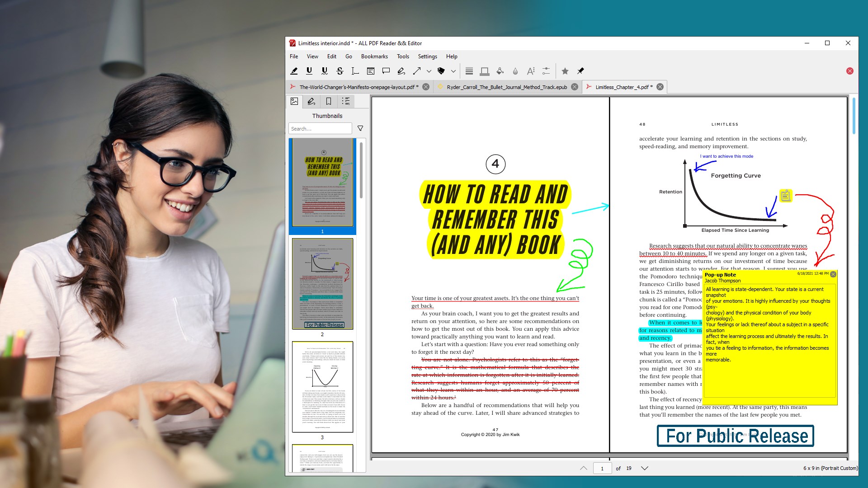
Task: Expand the arrow line tool dropdown
Action: pyautogui.click(x=429, y=71)
